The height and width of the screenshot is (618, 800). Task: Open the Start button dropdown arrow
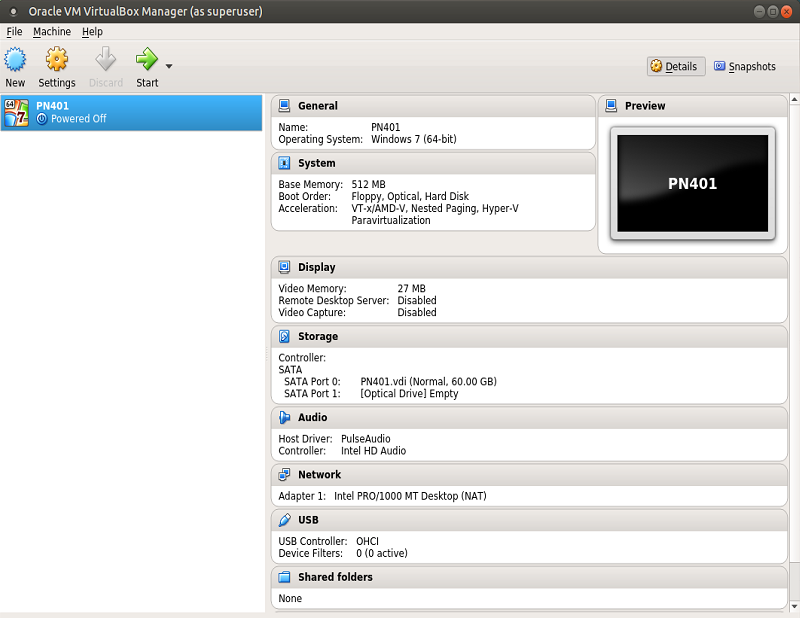[x=169, y=66]
